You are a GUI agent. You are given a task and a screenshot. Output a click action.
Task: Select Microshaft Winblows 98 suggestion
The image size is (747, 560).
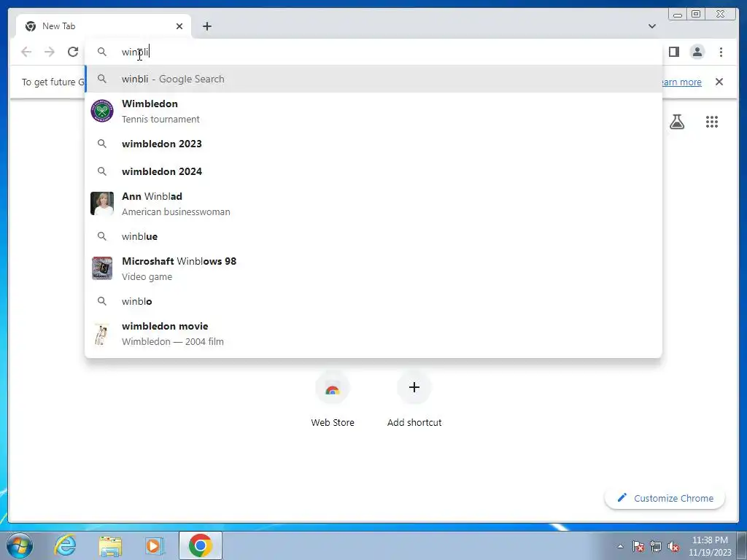[373, 268]
